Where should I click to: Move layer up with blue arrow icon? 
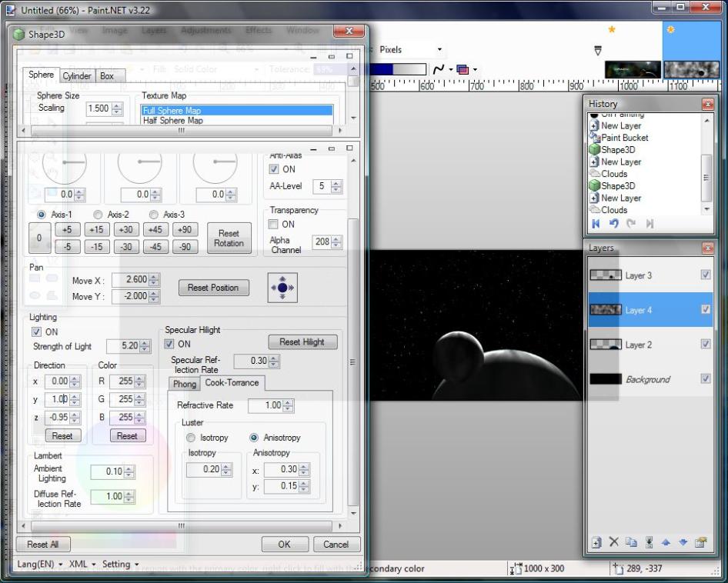click(666, 542)
